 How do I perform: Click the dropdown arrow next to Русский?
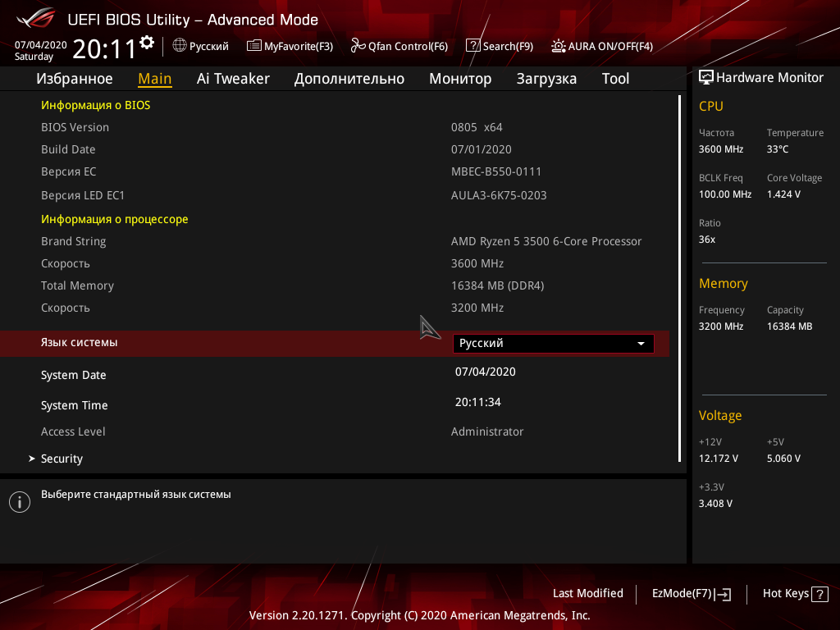(641, 344)
